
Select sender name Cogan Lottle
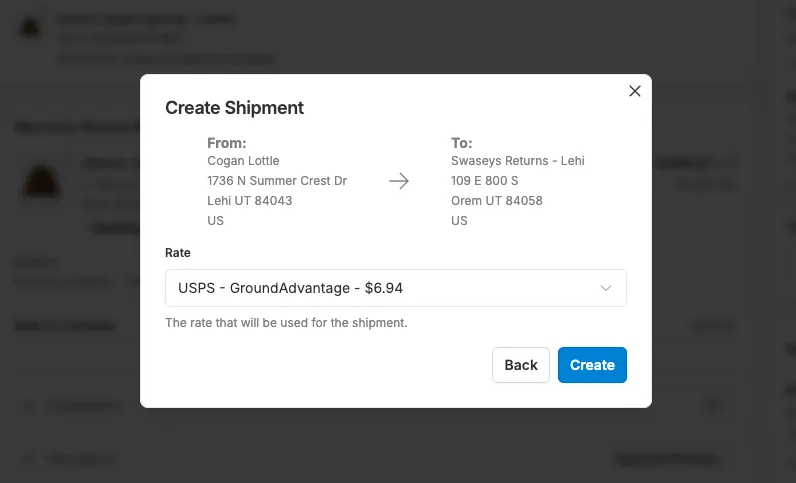243,161
